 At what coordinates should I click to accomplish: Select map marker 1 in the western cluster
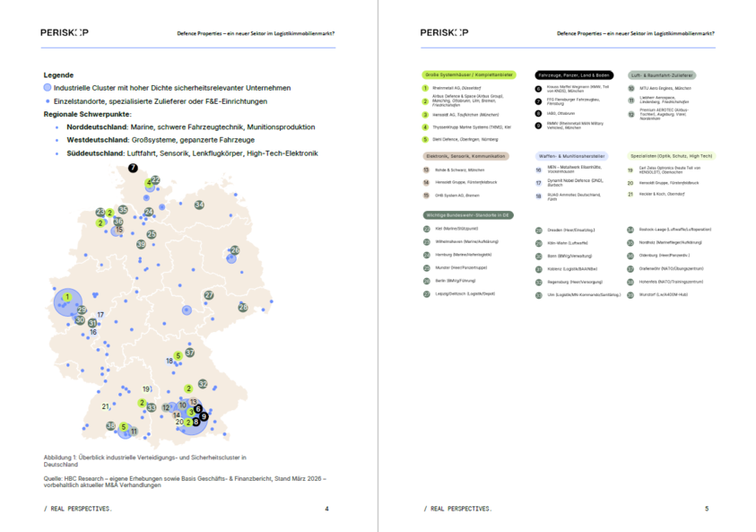[x=67, y=297]
